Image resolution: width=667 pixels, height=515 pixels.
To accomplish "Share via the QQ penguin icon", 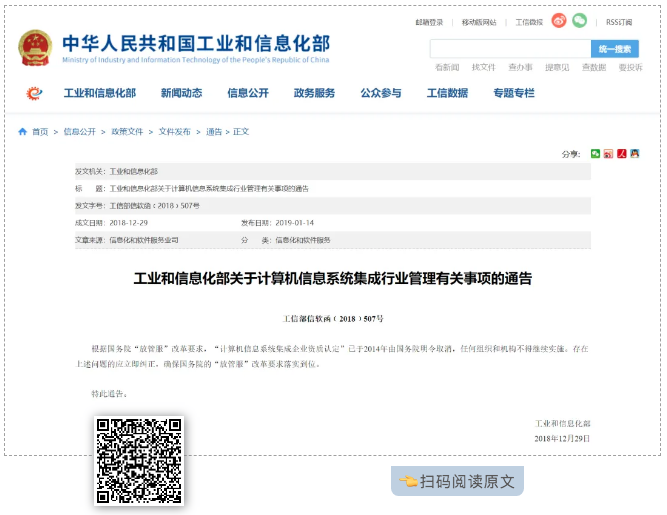I will point(635,154).
